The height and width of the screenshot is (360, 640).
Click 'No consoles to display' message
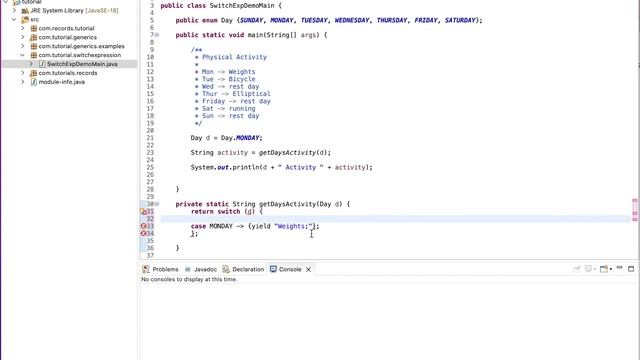click(x=189, y=280)
